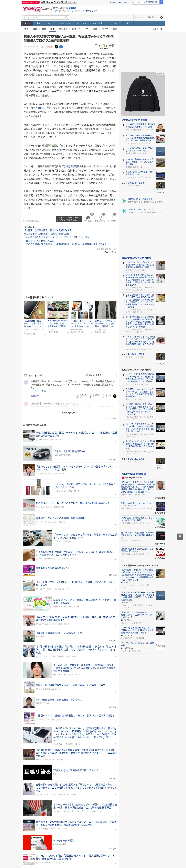Open the settings gear icon near purchase history
The width and height of the screenshot is (186, 868).
pos(161,18)
